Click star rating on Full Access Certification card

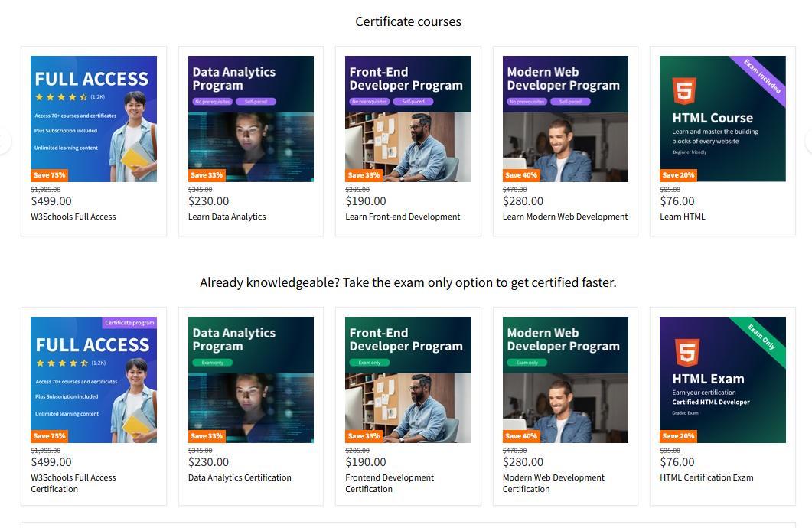(61, 363)
